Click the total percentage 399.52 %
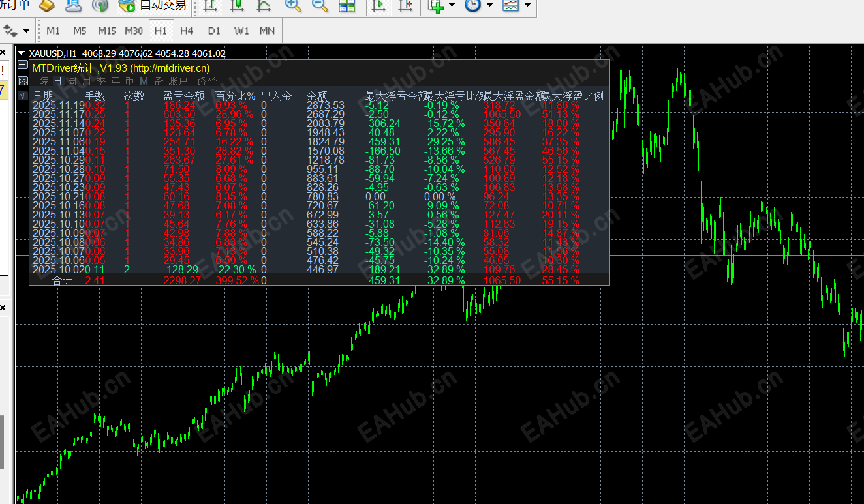The height and width of the screenshot is (504, 864). click(x=237, y=280)
